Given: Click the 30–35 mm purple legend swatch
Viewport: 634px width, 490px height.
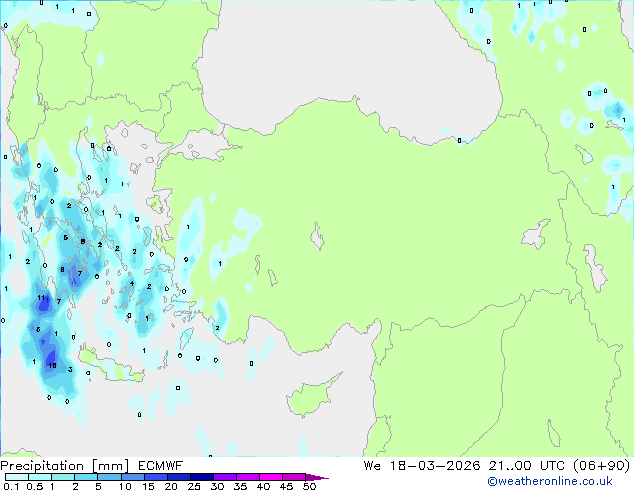Looking at the screenshot, I should point(225,477).
